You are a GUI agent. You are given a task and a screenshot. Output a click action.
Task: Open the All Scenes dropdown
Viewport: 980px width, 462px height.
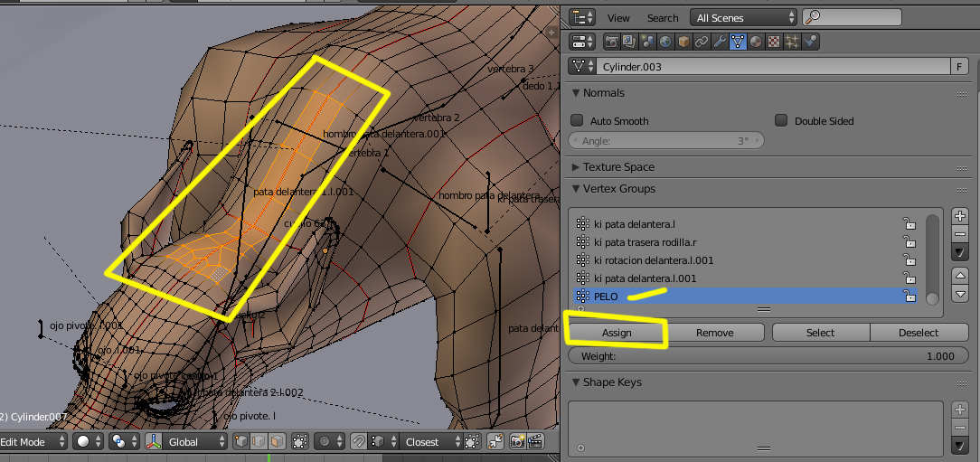coord(744,17)
